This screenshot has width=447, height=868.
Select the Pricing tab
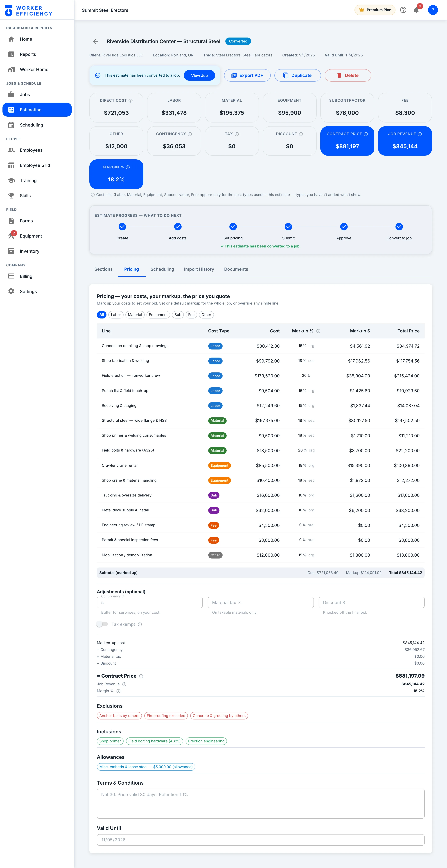click(x=132, y=269)
